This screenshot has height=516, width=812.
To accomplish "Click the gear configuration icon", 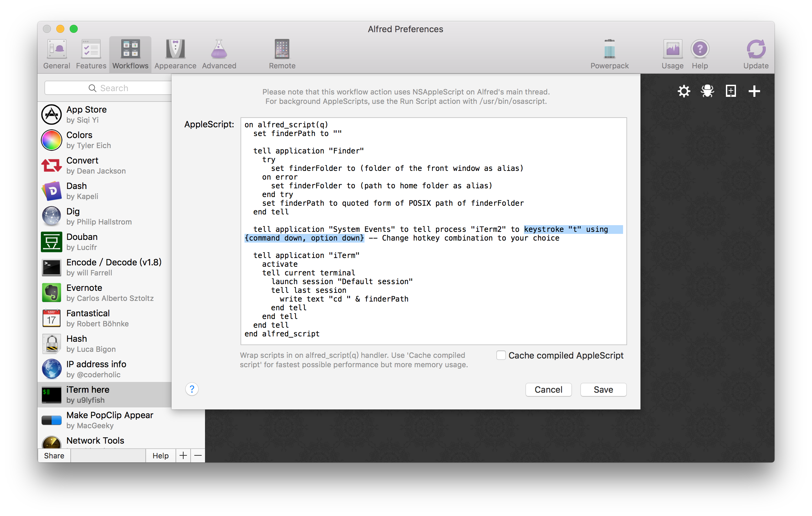I will [x=683, y=91].
